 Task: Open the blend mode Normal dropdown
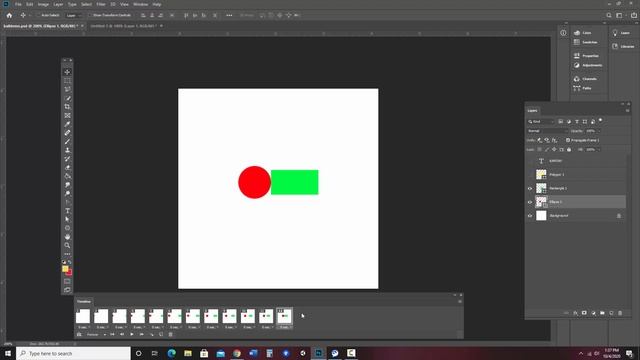coord(547,131)
